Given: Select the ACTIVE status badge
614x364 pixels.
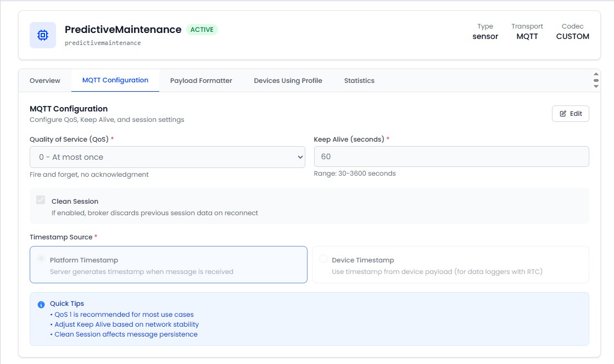Looking at the screenshot, I should [x=203, y=30].
